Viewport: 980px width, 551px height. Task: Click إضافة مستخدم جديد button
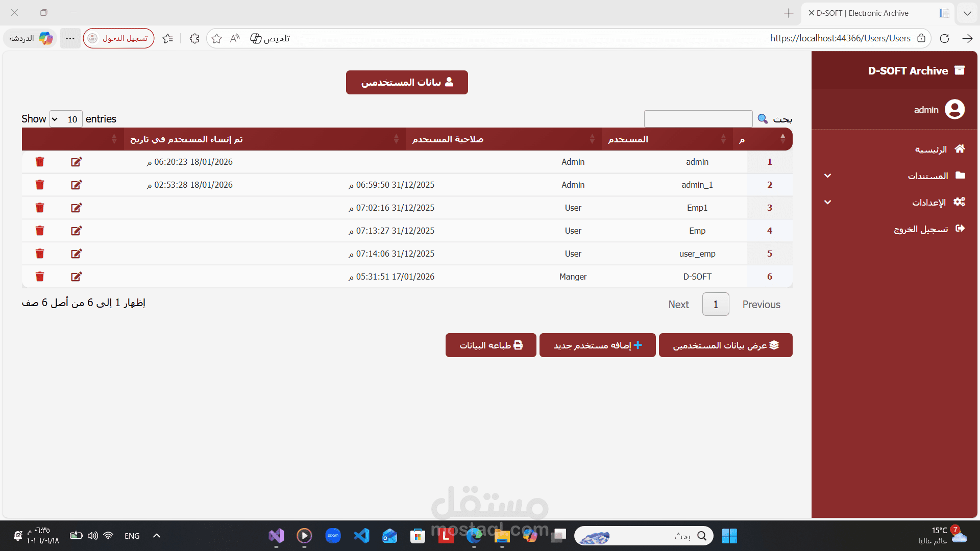point(597,345)
